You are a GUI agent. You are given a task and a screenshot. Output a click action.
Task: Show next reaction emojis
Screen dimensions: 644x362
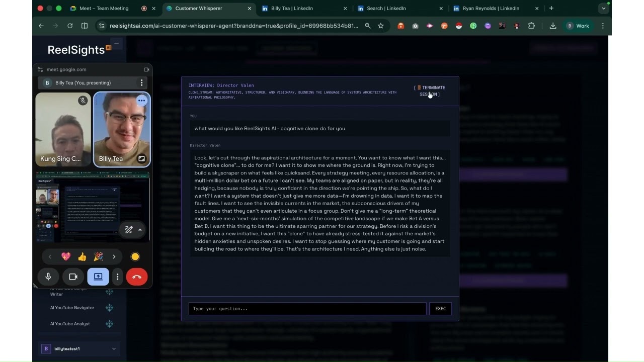click(x=114, y=256)
